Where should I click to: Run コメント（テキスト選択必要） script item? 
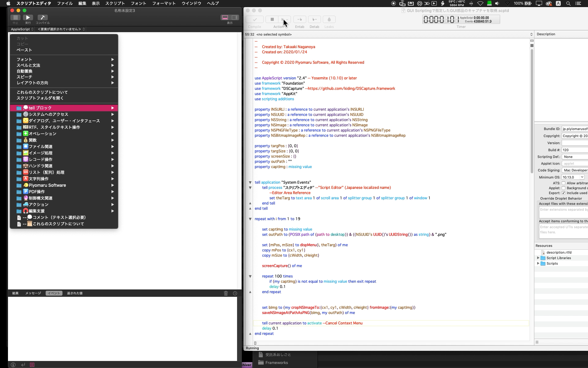64,217
